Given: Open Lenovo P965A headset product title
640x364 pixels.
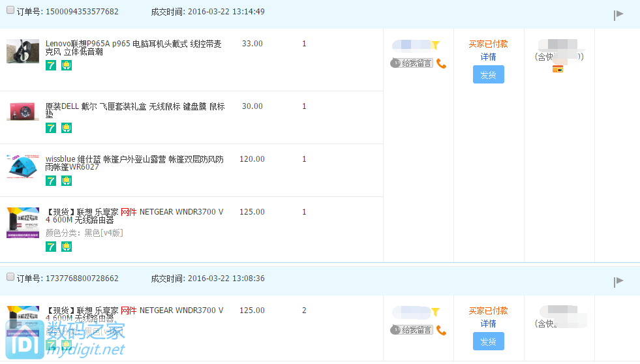Looking at the screenshot, I should pyautogui.click(x=133, y=48).
